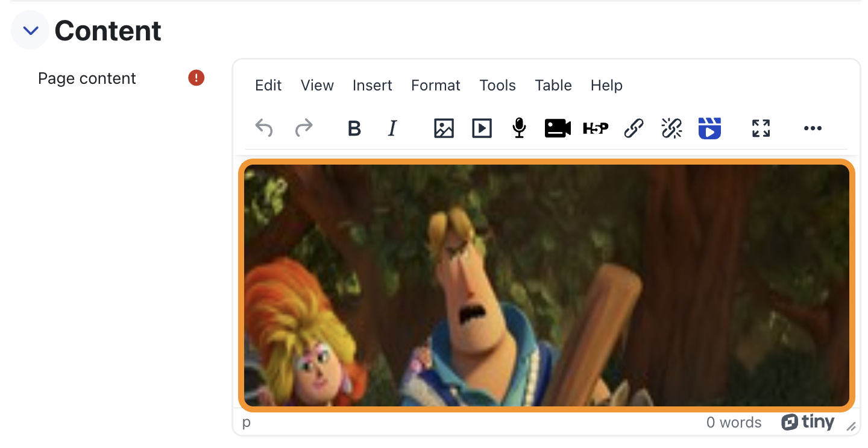Insert an image with the picture icon

tap(444, 128)
